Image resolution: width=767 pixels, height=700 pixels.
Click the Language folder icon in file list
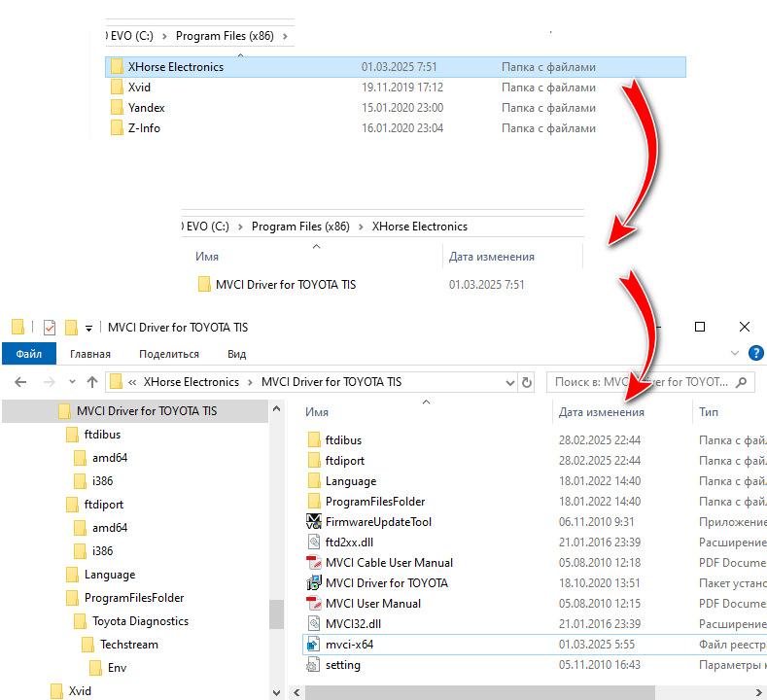pos(314,481)
